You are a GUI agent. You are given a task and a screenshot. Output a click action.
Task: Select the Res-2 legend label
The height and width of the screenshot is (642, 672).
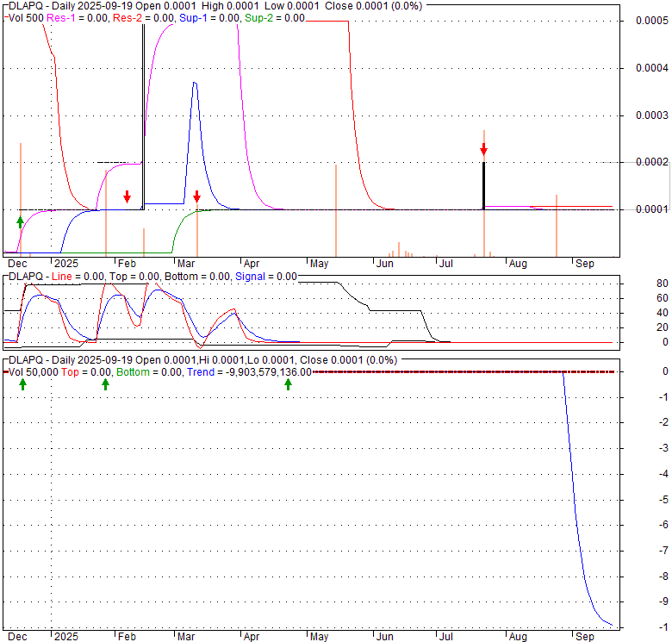coord(141,18)
